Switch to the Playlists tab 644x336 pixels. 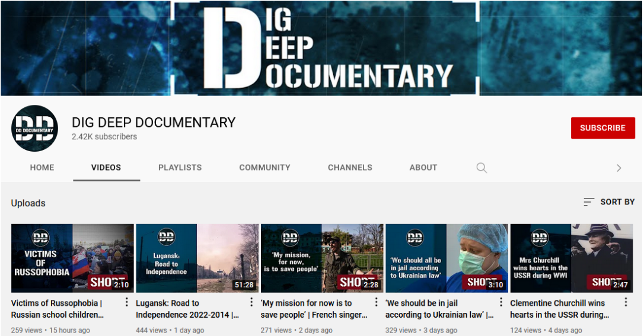[180, 167]
